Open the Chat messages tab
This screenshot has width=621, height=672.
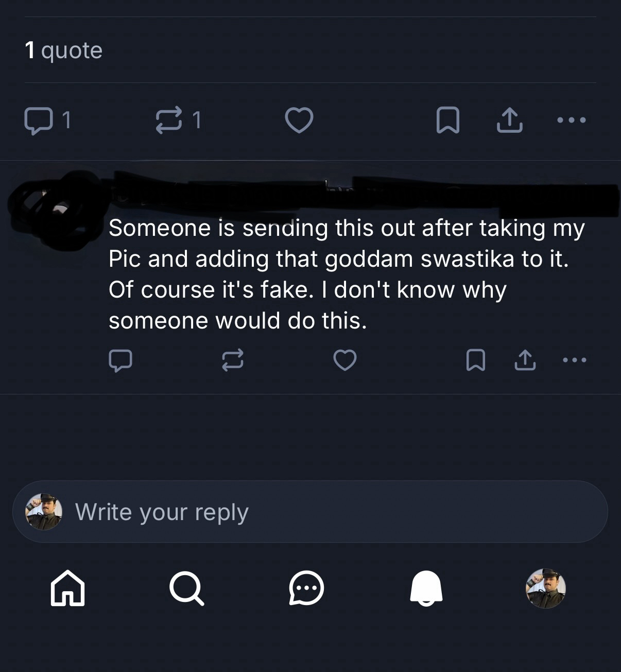click(306, 588)
